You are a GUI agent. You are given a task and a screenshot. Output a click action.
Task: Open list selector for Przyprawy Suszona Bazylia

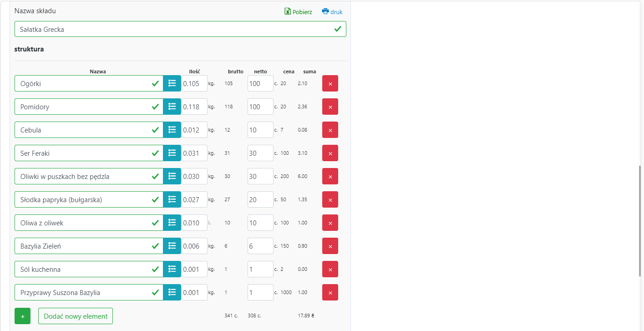pyautogui.click(x=172, y=292)
